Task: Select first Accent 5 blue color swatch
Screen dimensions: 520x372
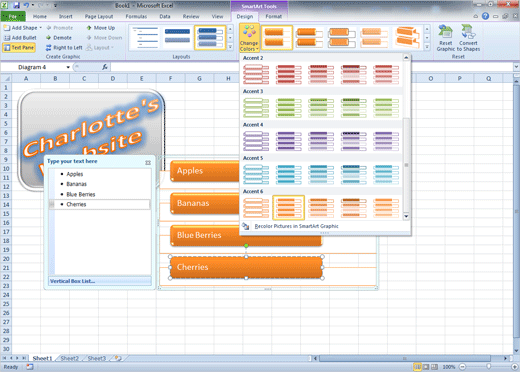Action: point(256,174)
